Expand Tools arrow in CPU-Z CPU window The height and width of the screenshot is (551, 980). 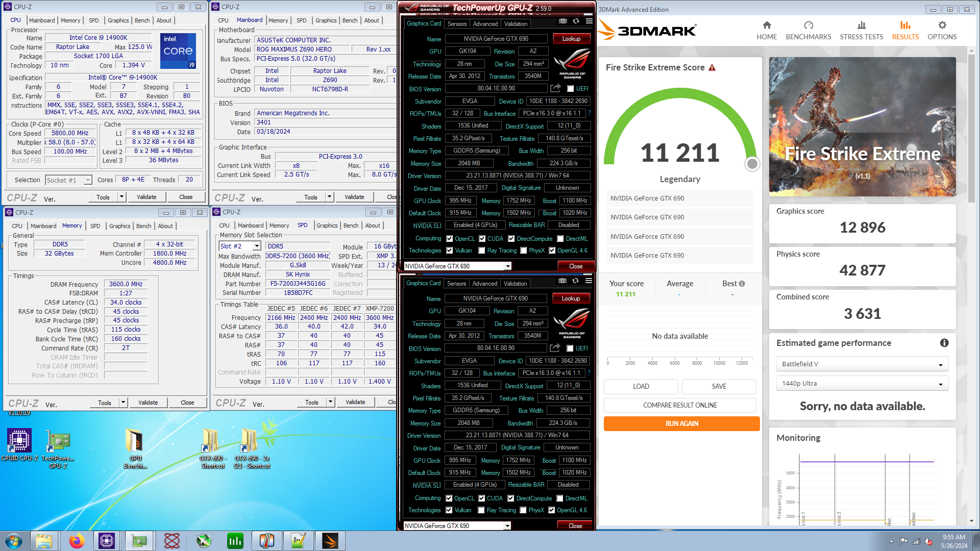(x=121, y=197)
